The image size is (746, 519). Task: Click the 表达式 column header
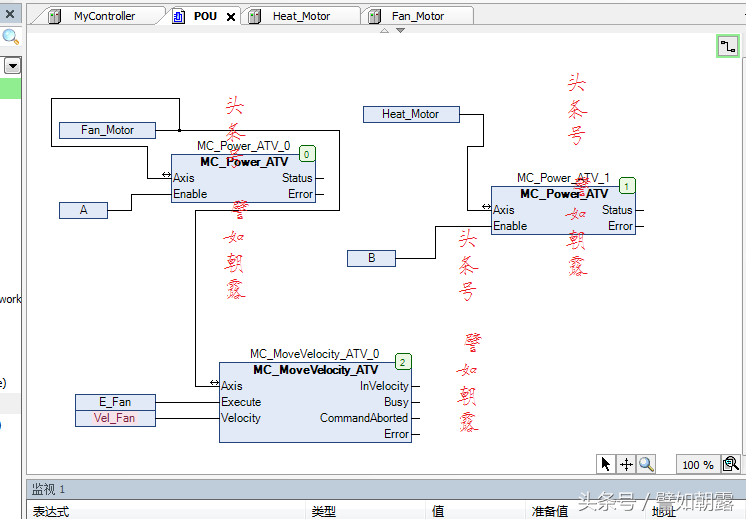[x=51, y=511]
